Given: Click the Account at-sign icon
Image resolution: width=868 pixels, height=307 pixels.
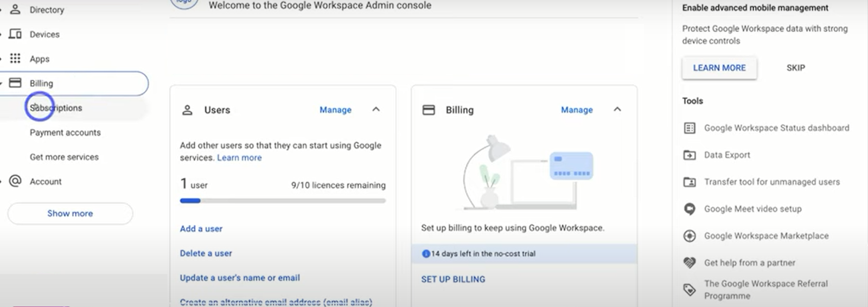Looking at the screenshot, I should [15, 181].
